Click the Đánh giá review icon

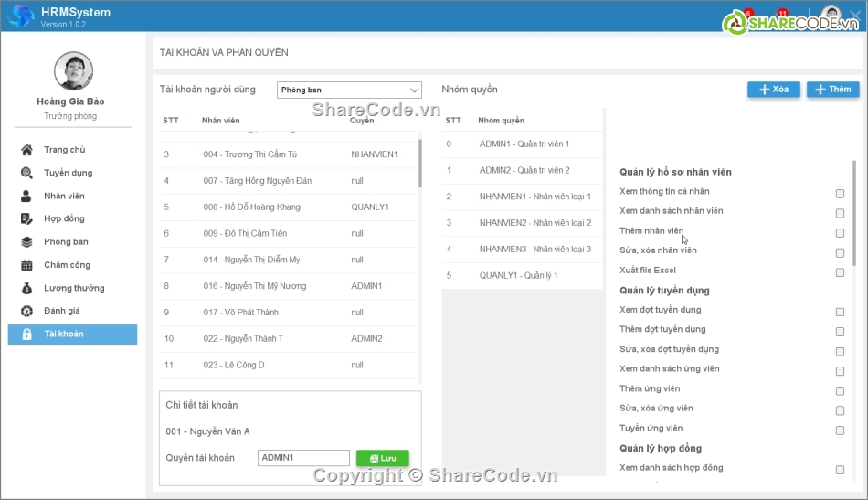point(26,311)
